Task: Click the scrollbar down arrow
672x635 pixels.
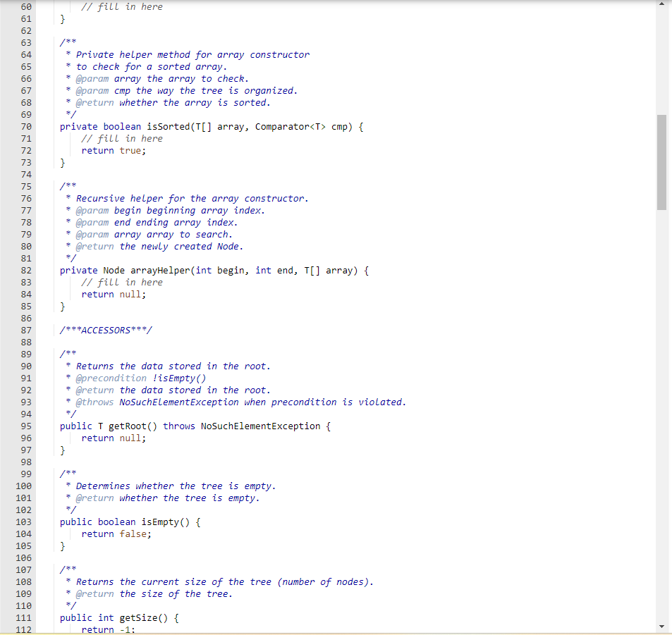Action: click(x=662, y=626)
